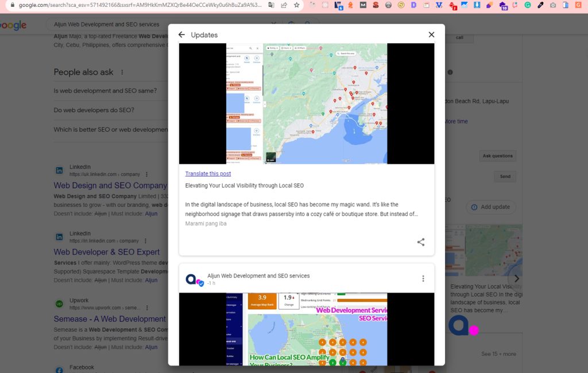This screenshot has height=373, width=588.
Task: Click the Google search box text
Action: (106, 24)
